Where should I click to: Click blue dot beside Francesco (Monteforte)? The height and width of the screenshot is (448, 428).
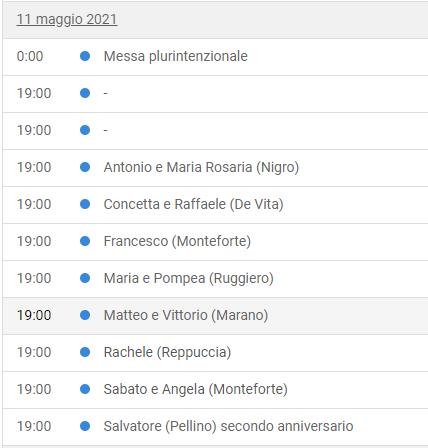click(85, 241)
